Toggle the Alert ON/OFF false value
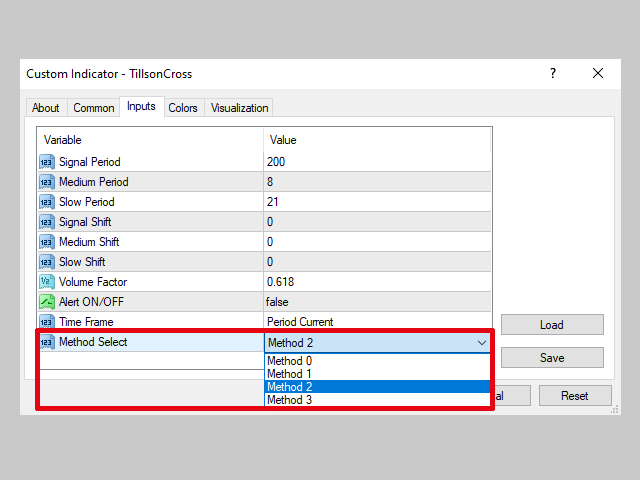 click(277, 302)
